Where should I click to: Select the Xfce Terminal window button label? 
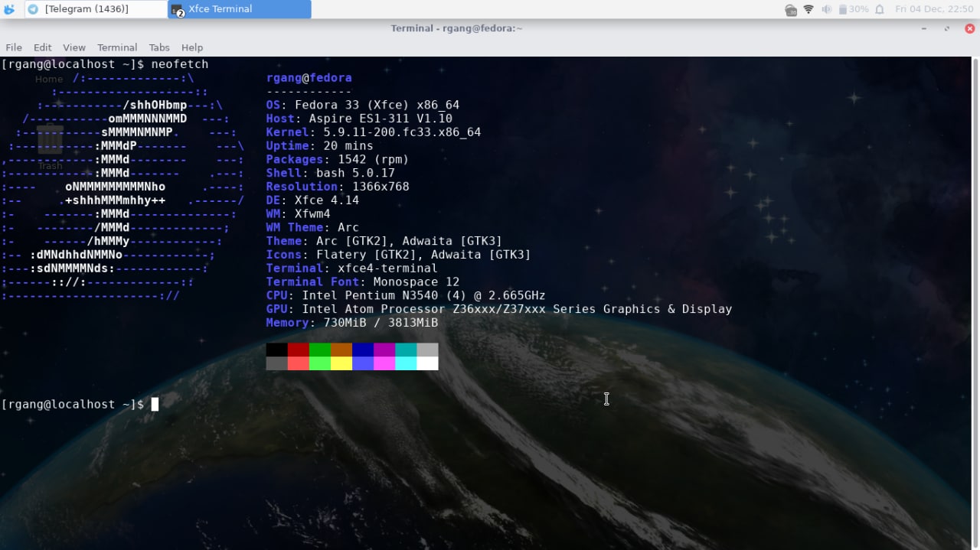[x=220, y=9]
